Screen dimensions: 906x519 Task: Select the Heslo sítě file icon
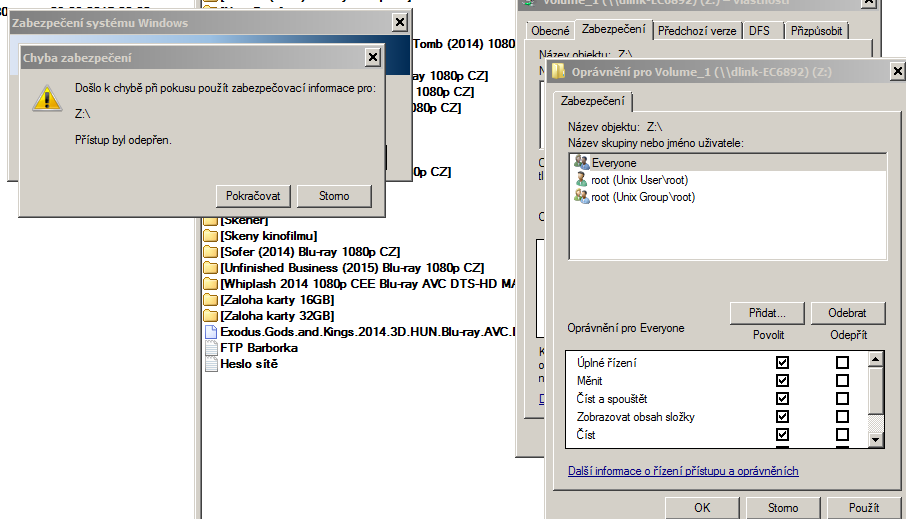tap(210, 364)
